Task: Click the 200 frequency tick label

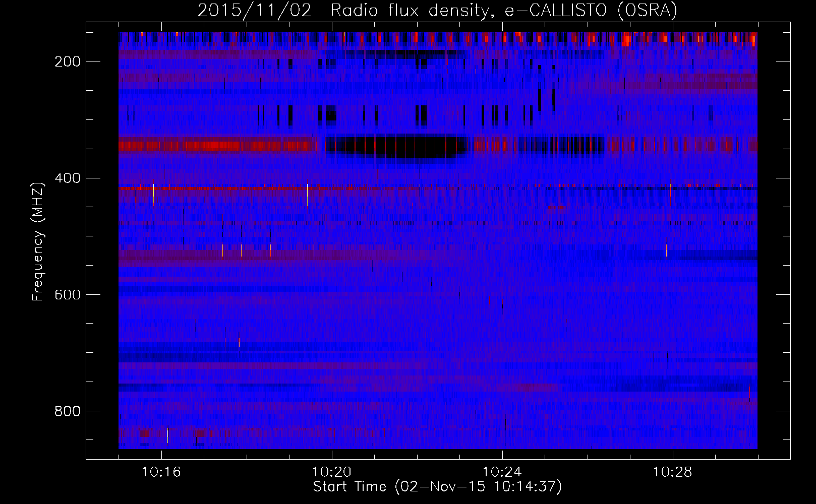Action: pos(68,61)
